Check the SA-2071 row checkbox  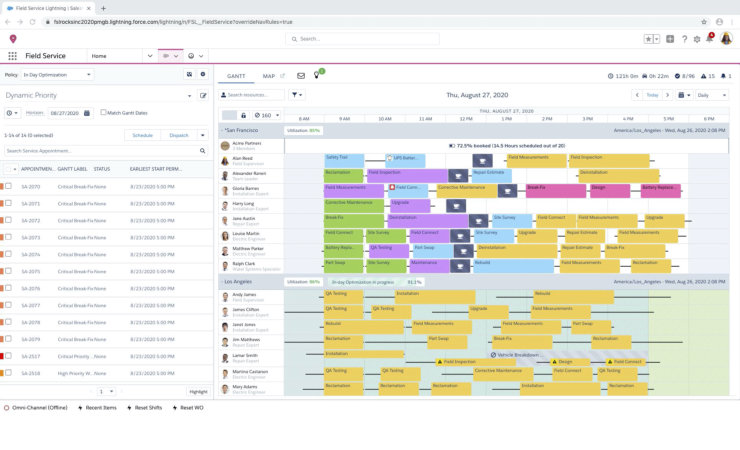click(8, 203)
